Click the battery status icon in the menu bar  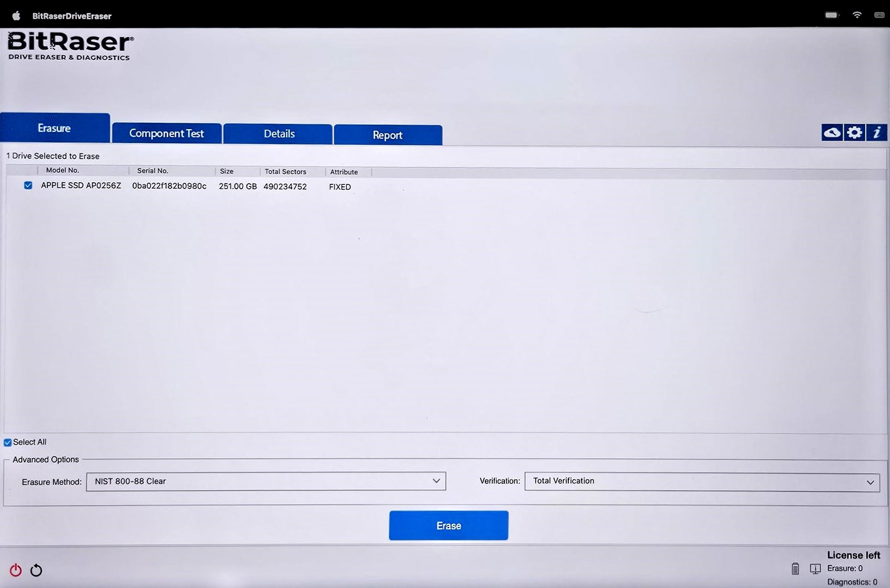click(x=832, y=15)
